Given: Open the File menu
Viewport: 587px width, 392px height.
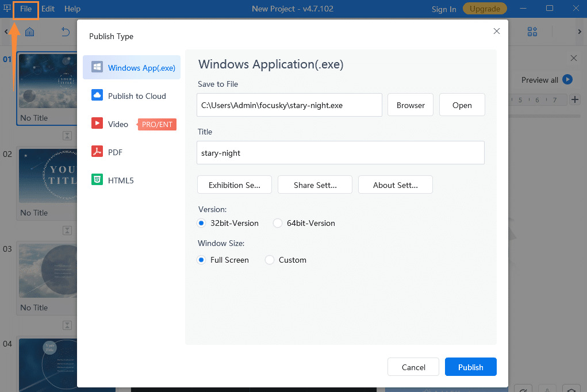Looking at the screenshot, I should pyautogui.click(x=25, y=9).
